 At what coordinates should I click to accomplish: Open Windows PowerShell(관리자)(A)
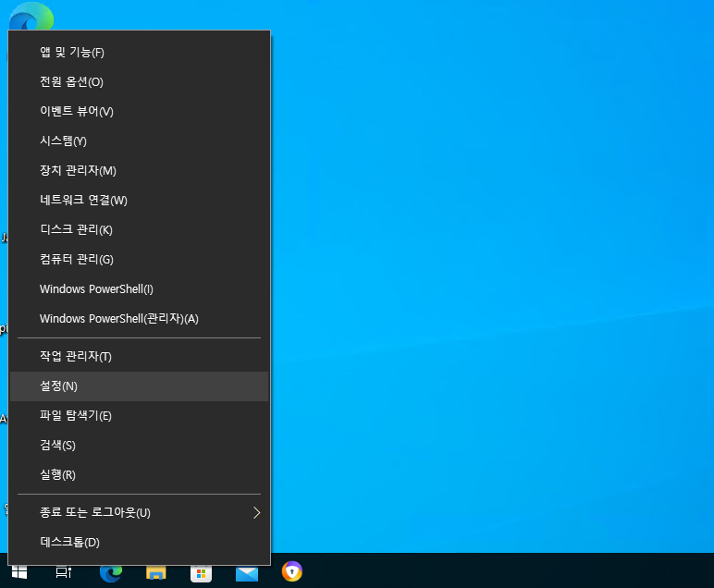tap(118, 318)
